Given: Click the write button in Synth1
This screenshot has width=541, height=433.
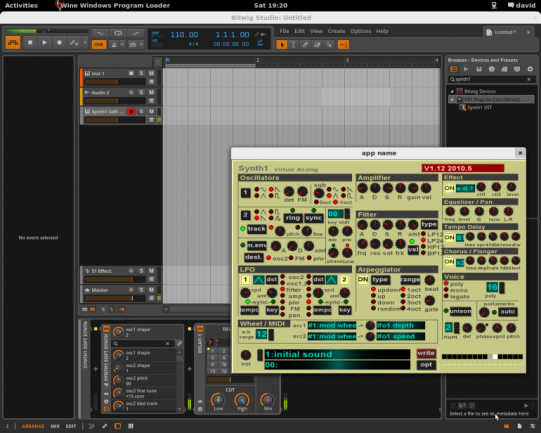Looking at the screenshot, I should [426, 353].
